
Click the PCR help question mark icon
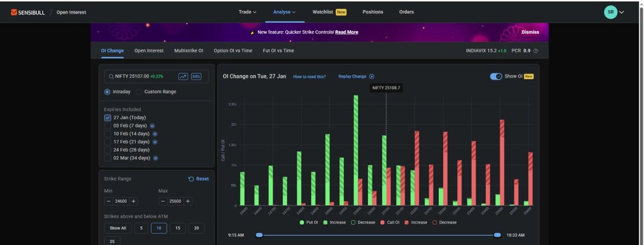536,51
